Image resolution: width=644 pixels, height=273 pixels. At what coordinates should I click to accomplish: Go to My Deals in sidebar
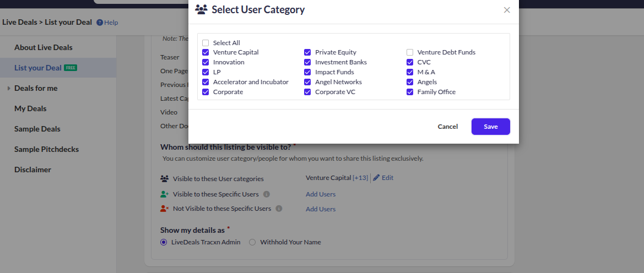click(30, 108)
